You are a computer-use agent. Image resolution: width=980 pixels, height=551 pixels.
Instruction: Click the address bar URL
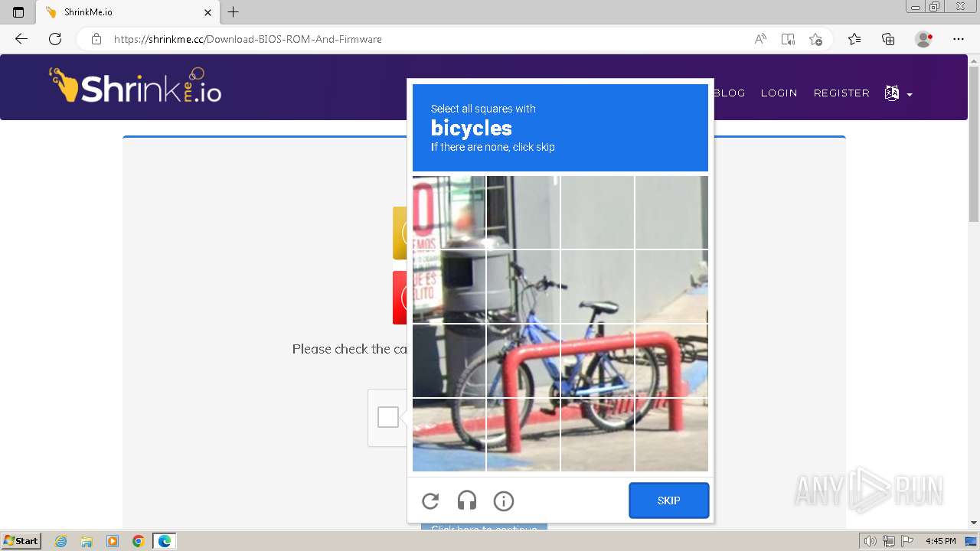click(x=247, y=39)
